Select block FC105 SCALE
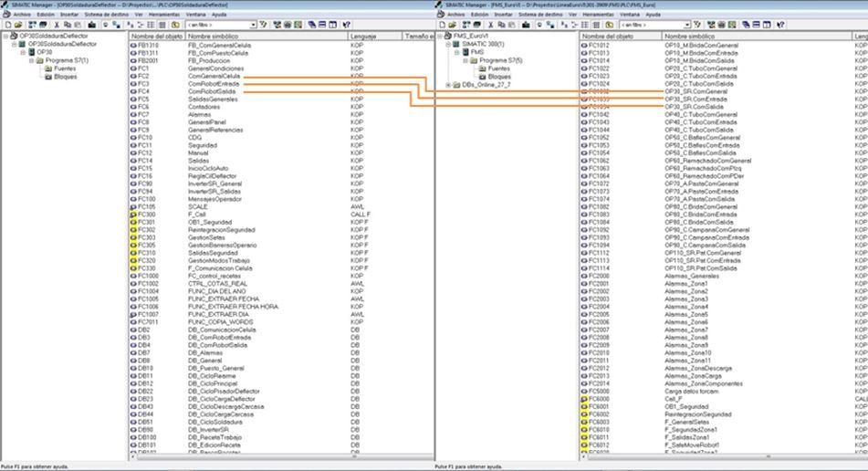The height and width of the screenshot is (471, 868). pos(169,207)
